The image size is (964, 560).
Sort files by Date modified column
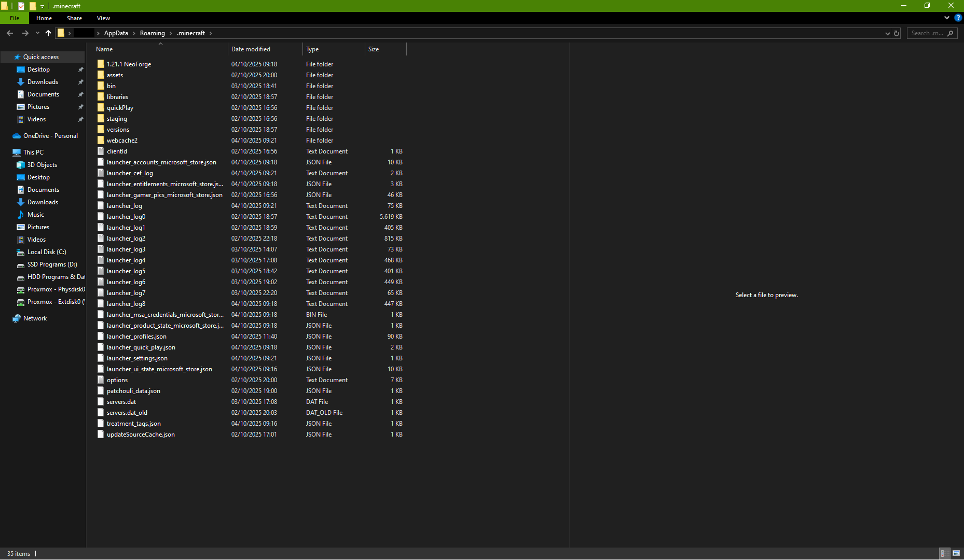(x=251, y=49)
